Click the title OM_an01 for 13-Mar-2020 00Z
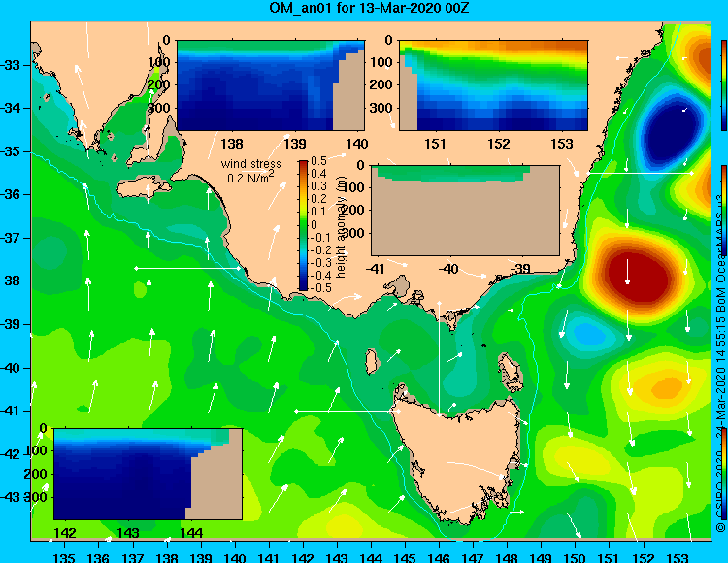 [x=369, y=8]
